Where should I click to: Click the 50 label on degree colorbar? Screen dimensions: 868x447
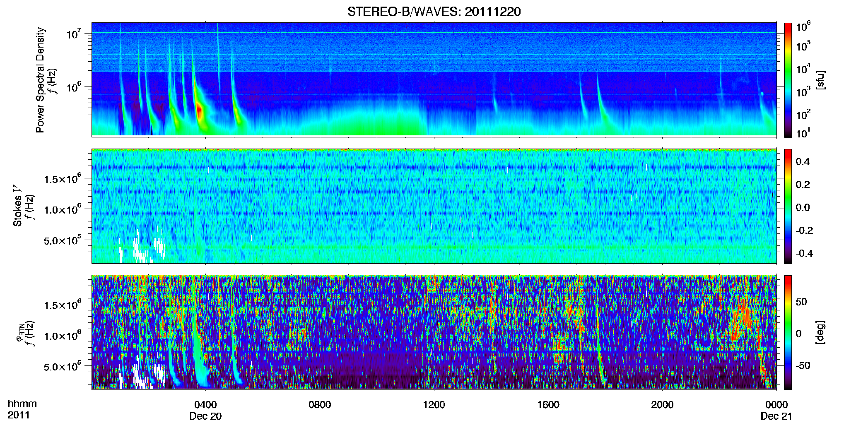(801, 302)
